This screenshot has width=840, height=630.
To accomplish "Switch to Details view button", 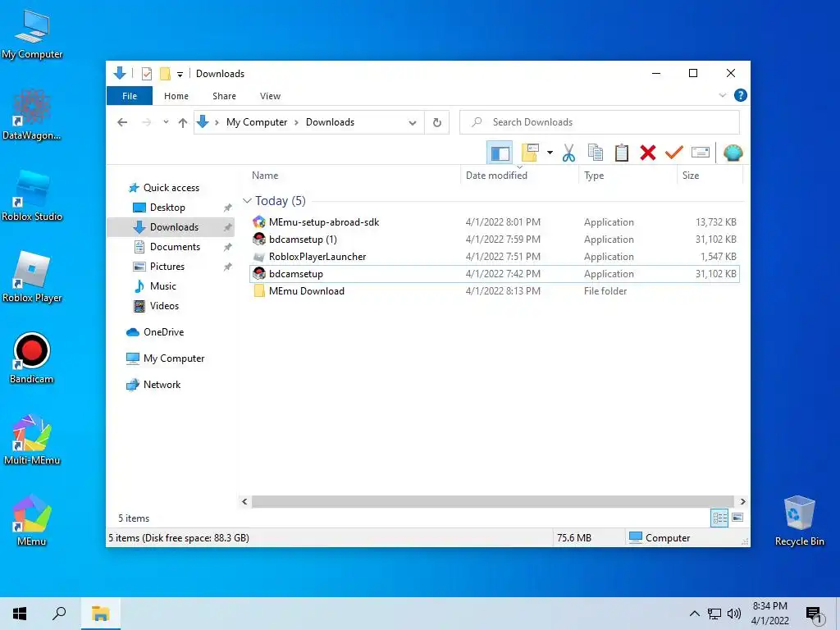I will [x=719, y=518].
